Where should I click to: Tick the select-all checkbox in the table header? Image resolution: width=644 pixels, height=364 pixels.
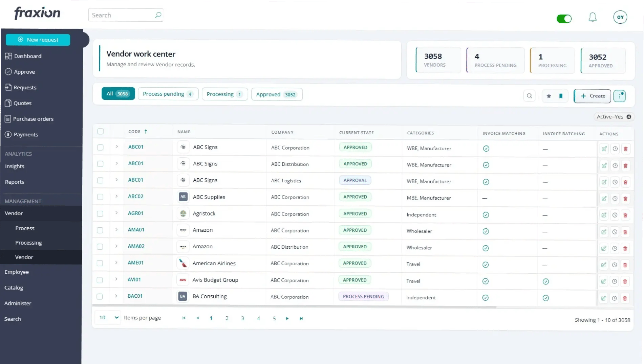point(101,131)
